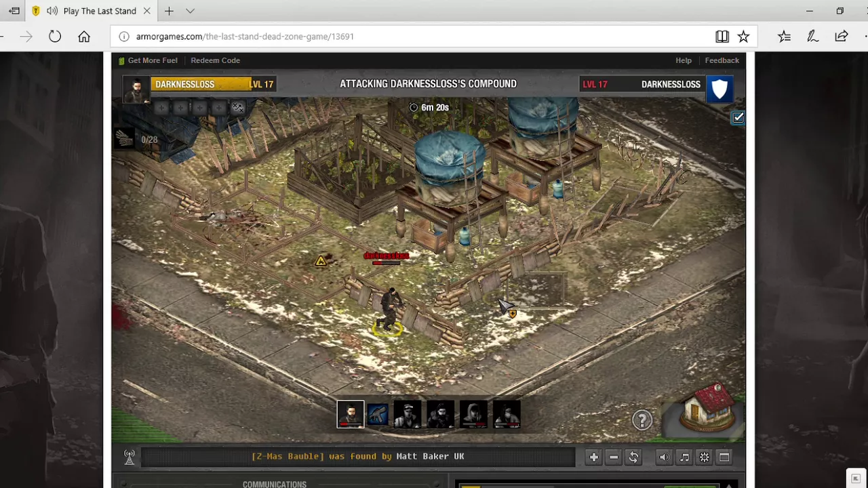Click the Z-Mas Bauble news ticker message
This screenshot has height=488, width=868.
(x=357, y=457)
